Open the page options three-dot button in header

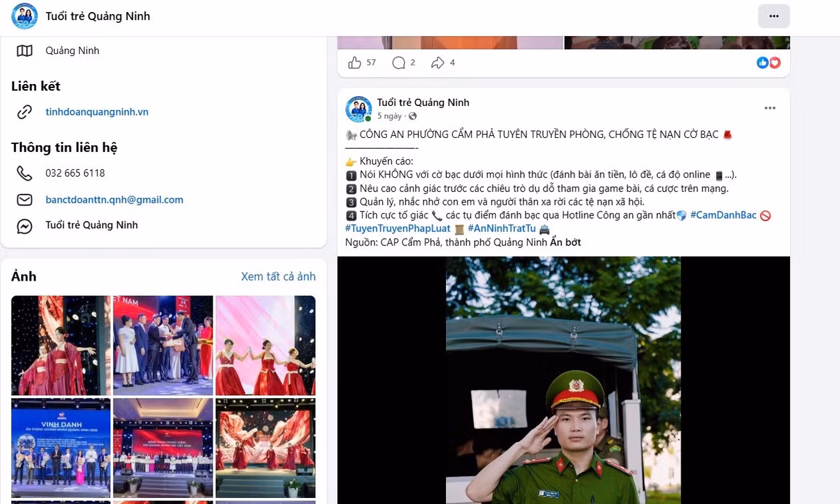(773, 16)
